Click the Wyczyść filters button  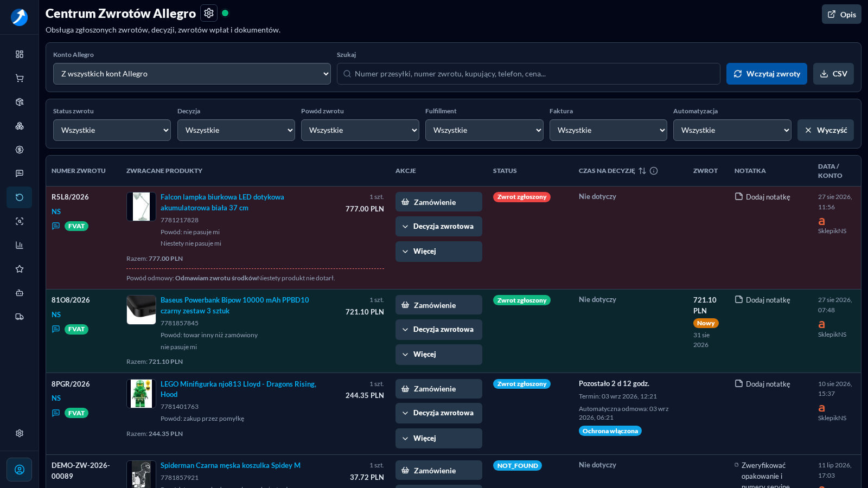point(826,130)
